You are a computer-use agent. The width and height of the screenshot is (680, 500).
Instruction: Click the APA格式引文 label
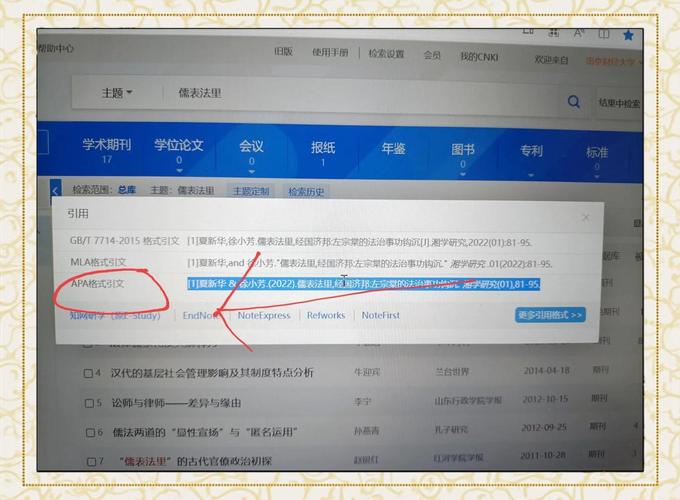click(x=98, y=284)
